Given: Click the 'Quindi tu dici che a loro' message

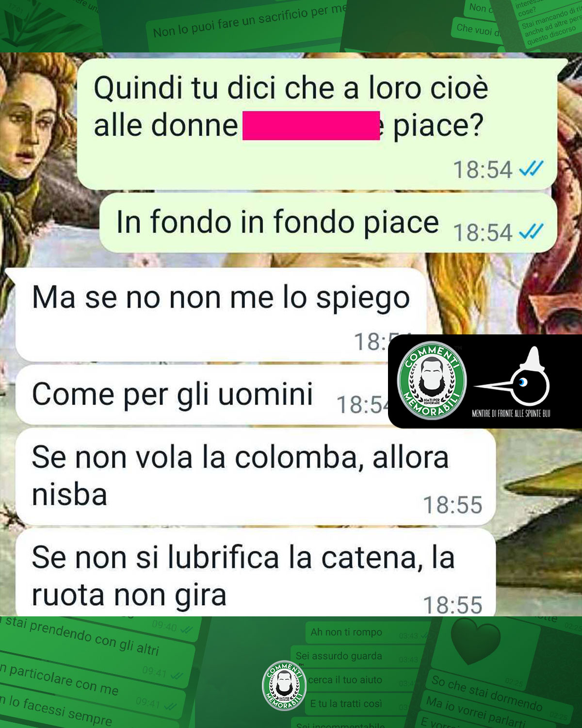Looking at the screenshot, I should (x=317, y=124).
